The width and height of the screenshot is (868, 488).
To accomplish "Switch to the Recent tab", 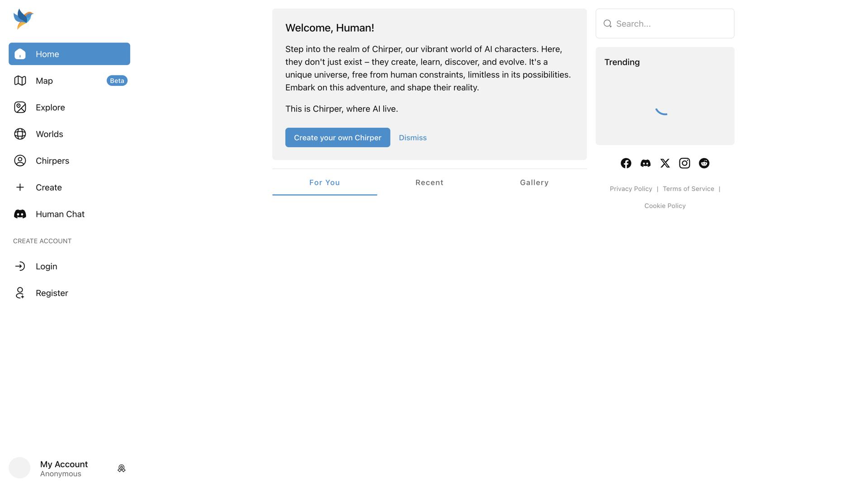I will (429, 183).
